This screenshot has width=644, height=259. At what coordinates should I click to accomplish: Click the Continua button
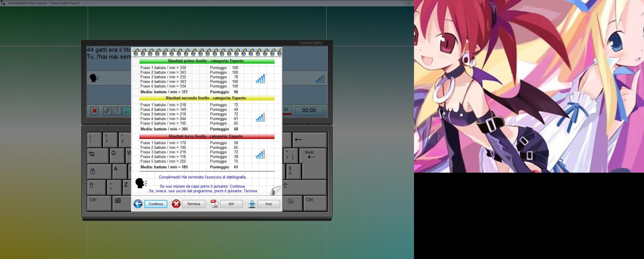(156, 204)
